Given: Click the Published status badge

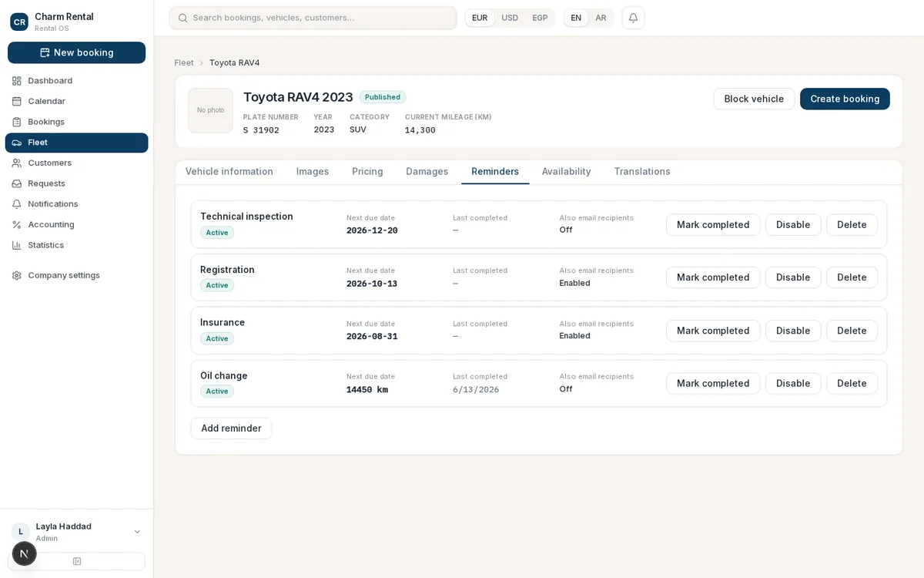Looking at the screenshot, I should [x=383, y=97].
